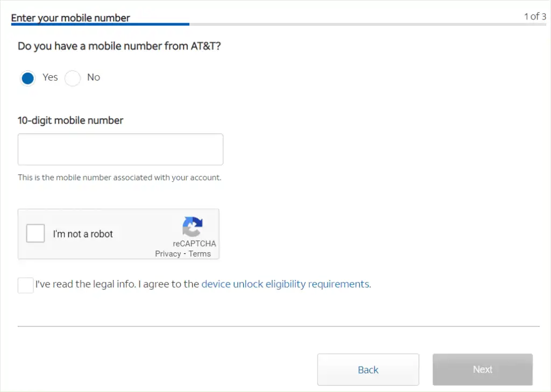Open device unlock eligibility requirements link

click(x=286, y=284)
